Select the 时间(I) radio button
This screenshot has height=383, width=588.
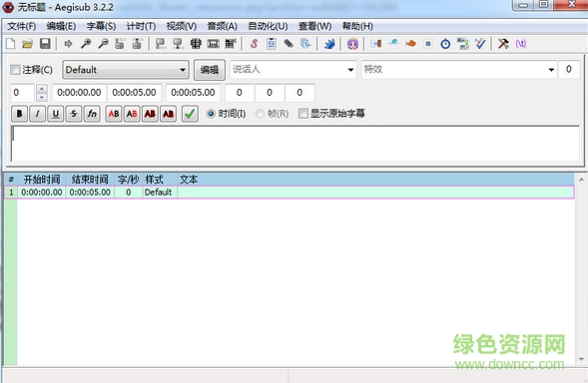211,113
